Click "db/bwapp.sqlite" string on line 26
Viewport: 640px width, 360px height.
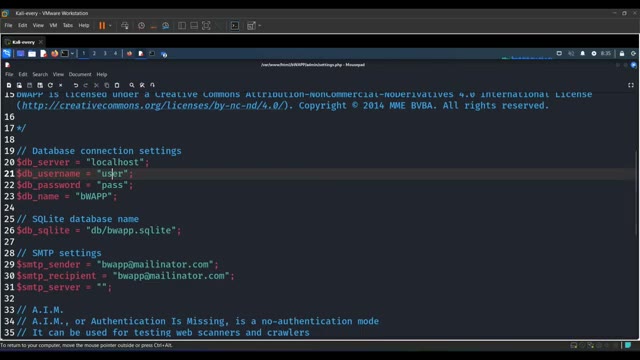pyautogui.click(x=131, y=230)
